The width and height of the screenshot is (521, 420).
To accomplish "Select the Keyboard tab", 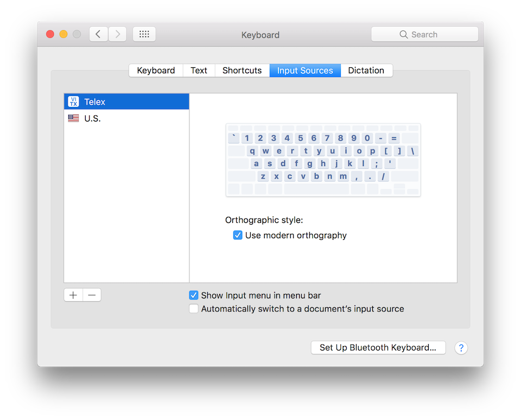I will pos(156,70).
